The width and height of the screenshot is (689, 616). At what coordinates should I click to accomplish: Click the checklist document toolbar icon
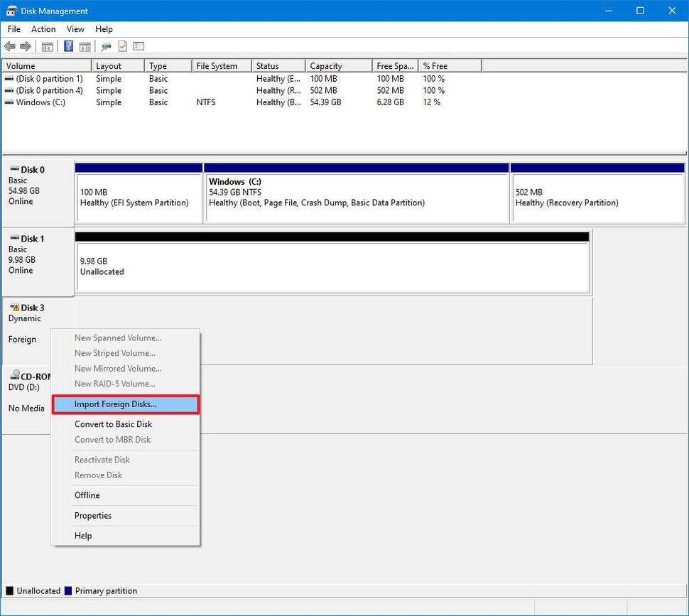[122, 46]
